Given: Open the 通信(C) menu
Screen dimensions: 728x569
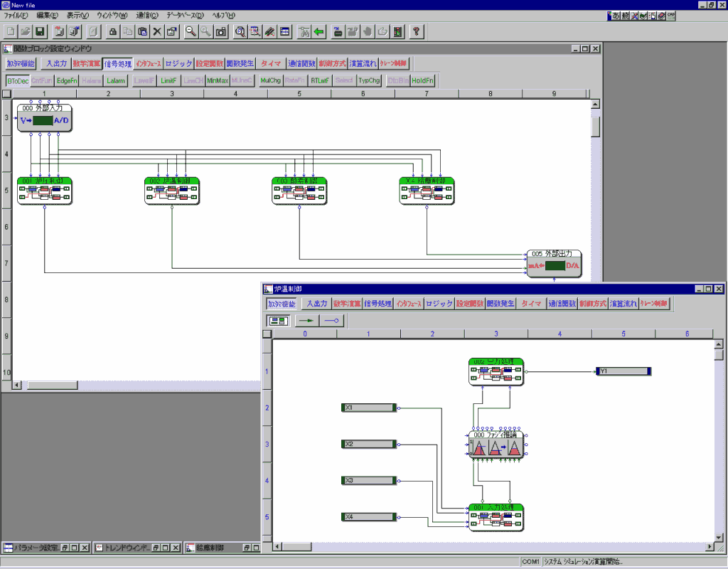Looking at the screenshot, I should [x=147, y=16].
